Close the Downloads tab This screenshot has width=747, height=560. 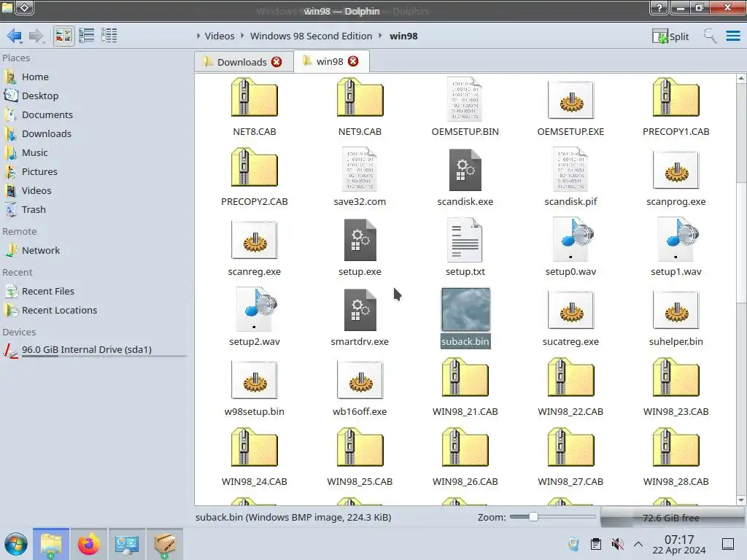[276, 62]
